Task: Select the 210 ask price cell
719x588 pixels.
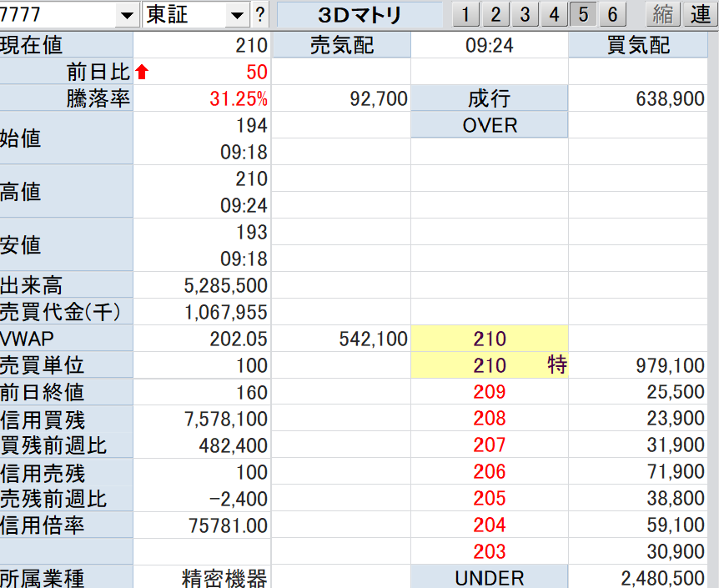Action: tap(490, 339)
